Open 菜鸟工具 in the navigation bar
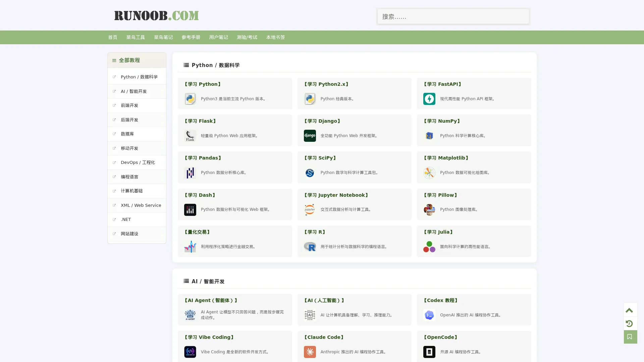The height and width of the screenshot is (362, 644). point(136,37)
